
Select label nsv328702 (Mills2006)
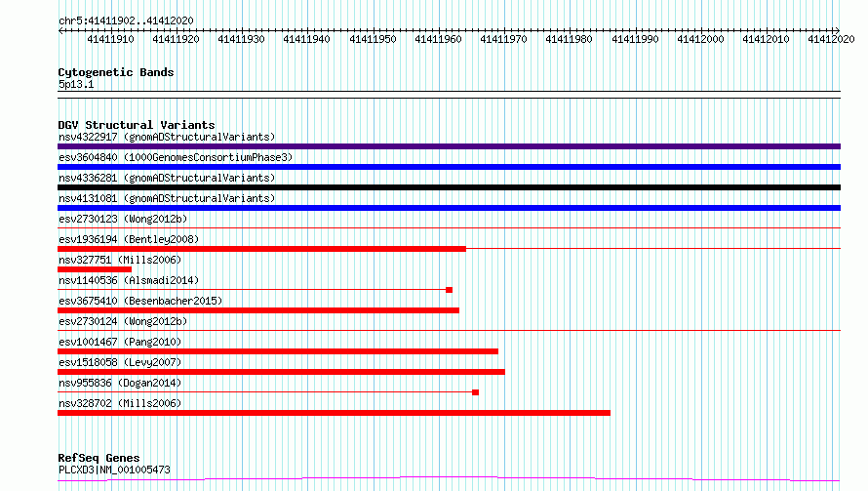(120, 403)
